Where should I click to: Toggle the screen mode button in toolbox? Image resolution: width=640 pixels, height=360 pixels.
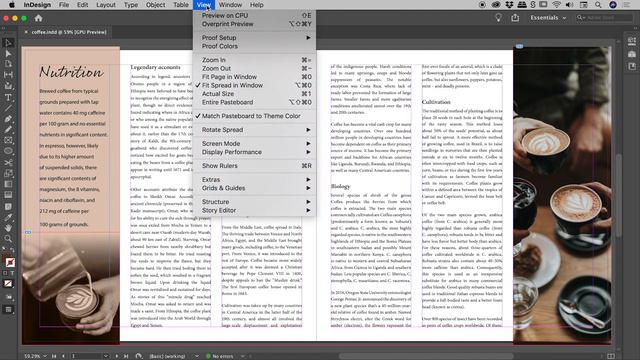click(8, 310)
